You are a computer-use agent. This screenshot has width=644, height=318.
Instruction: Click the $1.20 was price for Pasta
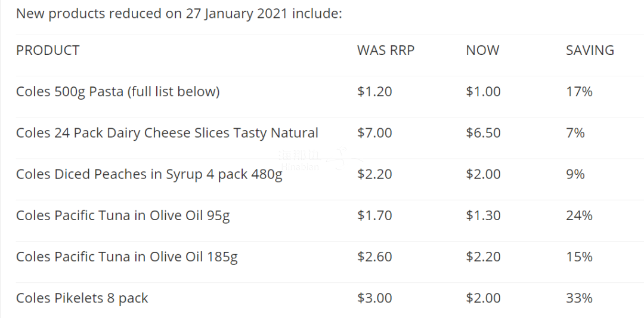click(374, 92)
